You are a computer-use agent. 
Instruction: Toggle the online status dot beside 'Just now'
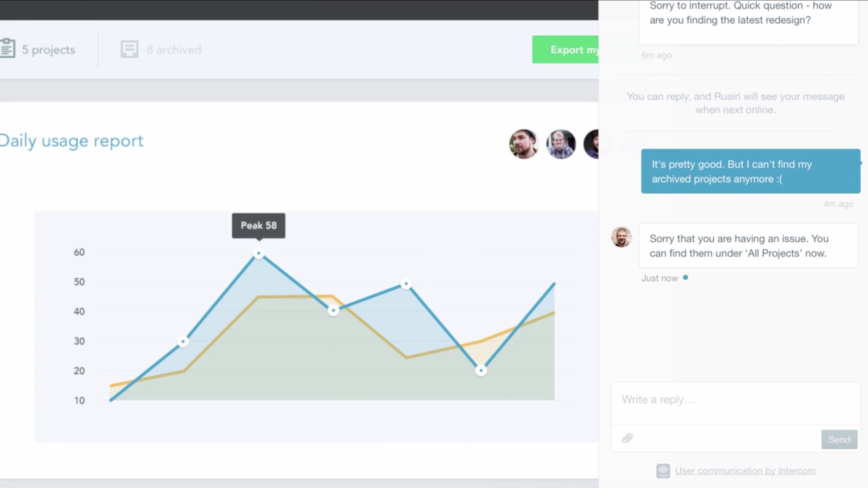(x=686, y=278)
